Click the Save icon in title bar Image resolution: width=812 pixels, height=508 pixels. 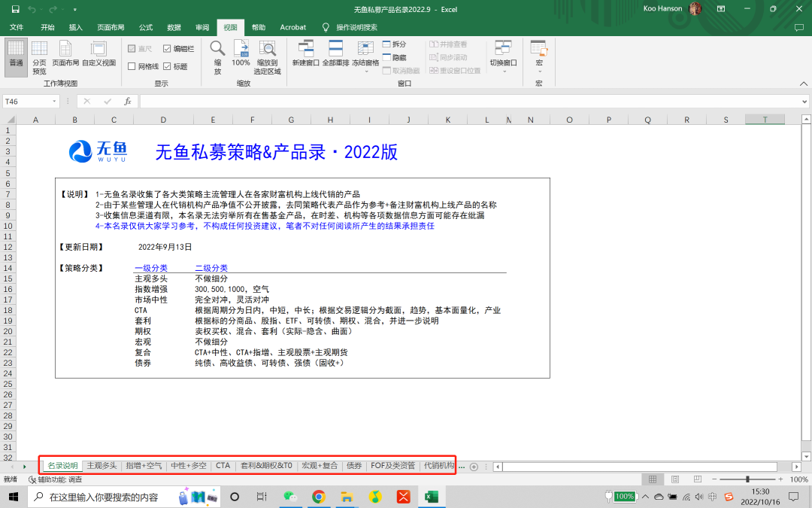pyautogui.click(x=15, y=9)
